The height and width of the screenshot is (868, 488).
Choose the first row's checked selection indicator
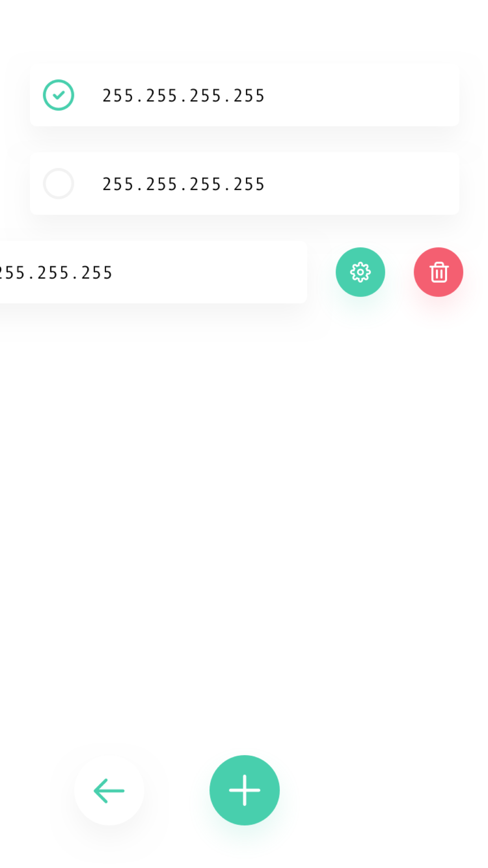click(59, 95)
